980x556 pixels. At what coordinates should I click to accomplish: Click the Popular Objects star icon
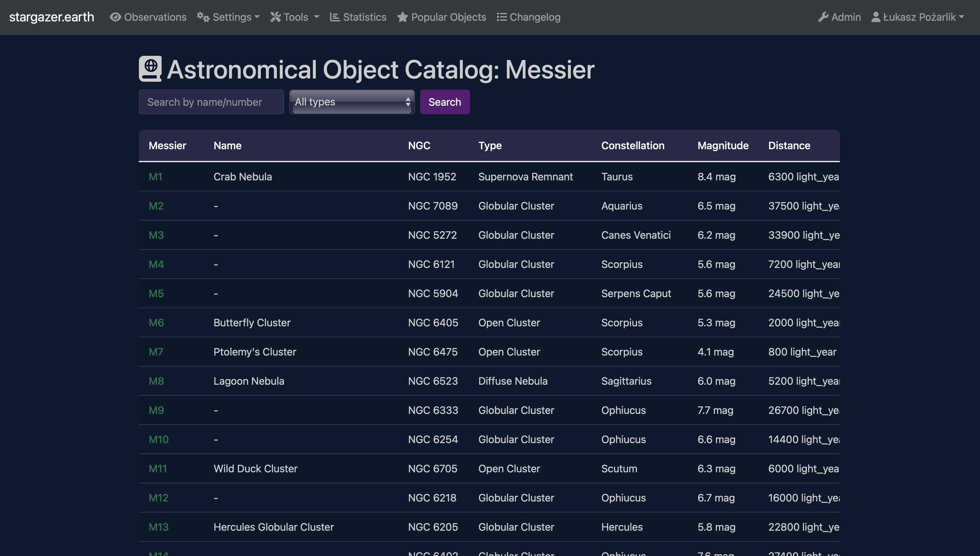coord(402,17)
